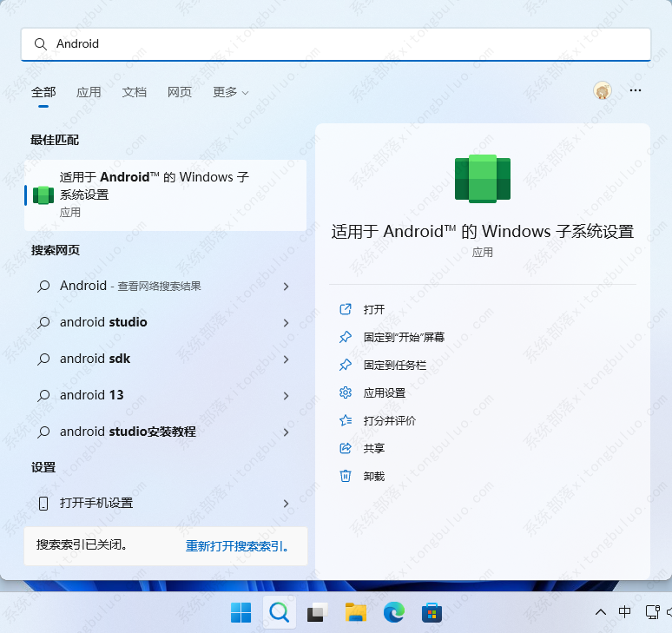Show hidden system tray icons
Image resolution: width=672 pixels, height=633 pixels.
pyautogui.click(x=601, y=612)
